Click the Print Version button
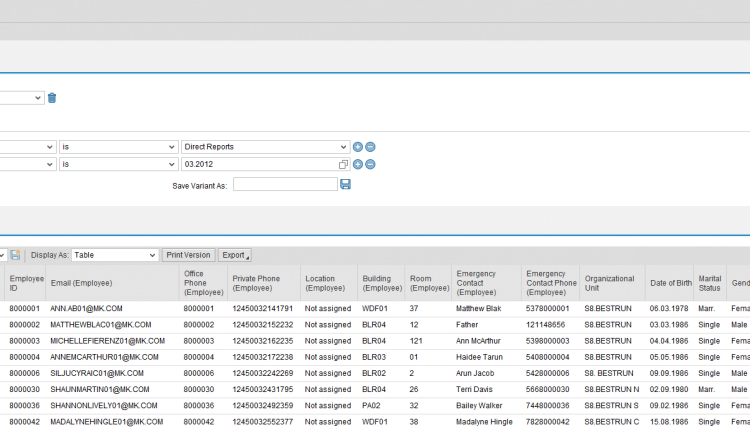Screen dimensions: 750x430 click(x=188, y=255)
